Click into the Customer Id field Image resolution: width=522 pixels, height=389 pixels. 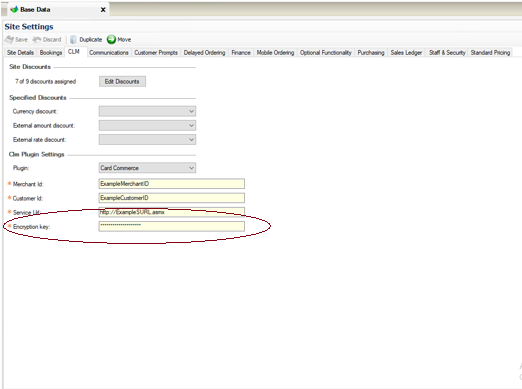pyautogui.click(x=172, y=198)
